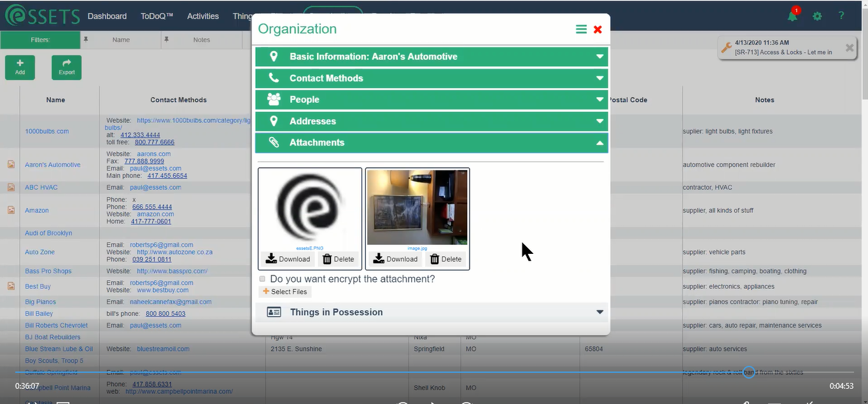Image resolution: width=868 pixels, height=404 pixels.
Task: Open the Big Pianos organization link
Action: 41,302
